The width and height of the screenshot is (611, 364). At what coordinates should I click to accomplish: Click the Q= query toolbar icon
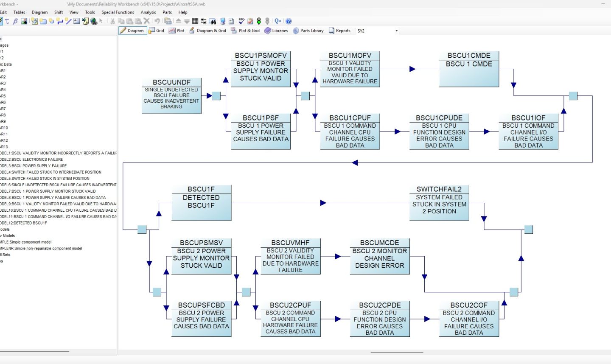pos(277,21)
